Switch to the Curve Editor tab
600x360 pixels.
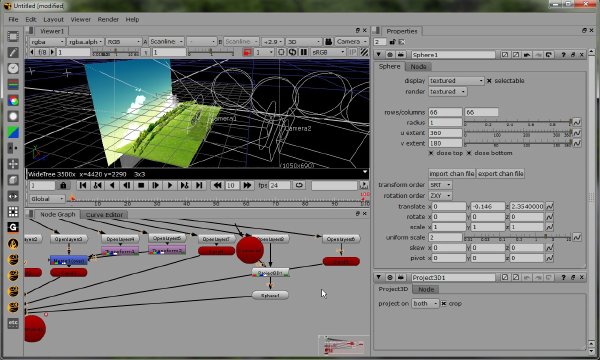click(104, 215)
